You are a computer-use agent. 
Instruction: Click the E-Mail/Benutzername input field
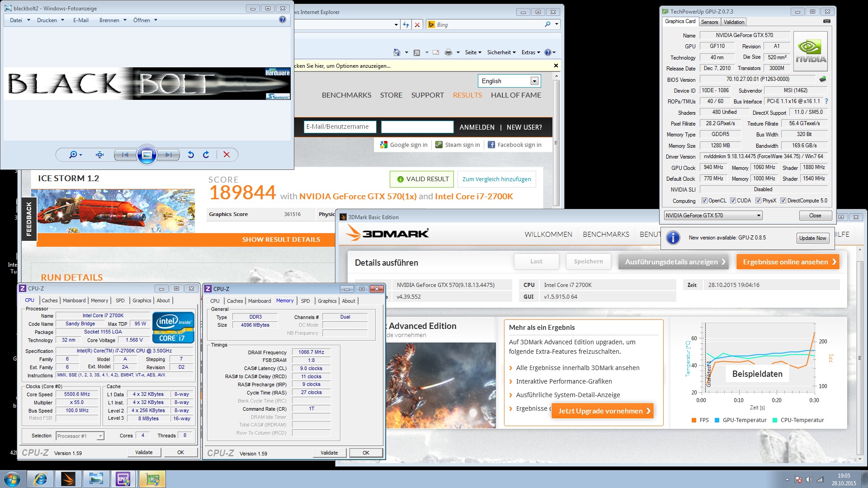(x=340, y=127)
